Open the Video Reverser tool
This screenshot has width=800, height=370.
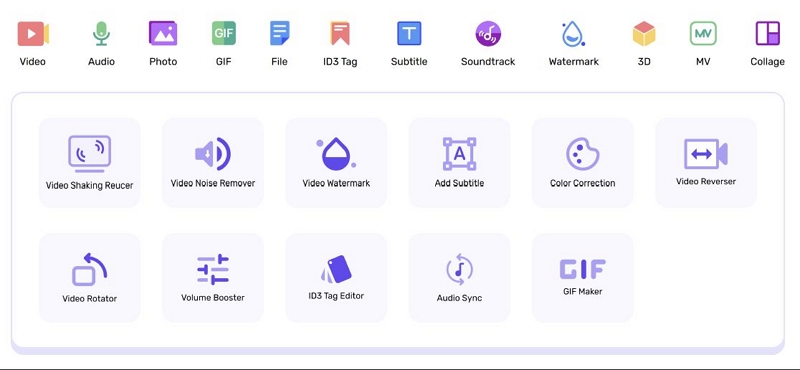[x=706, y=163]
